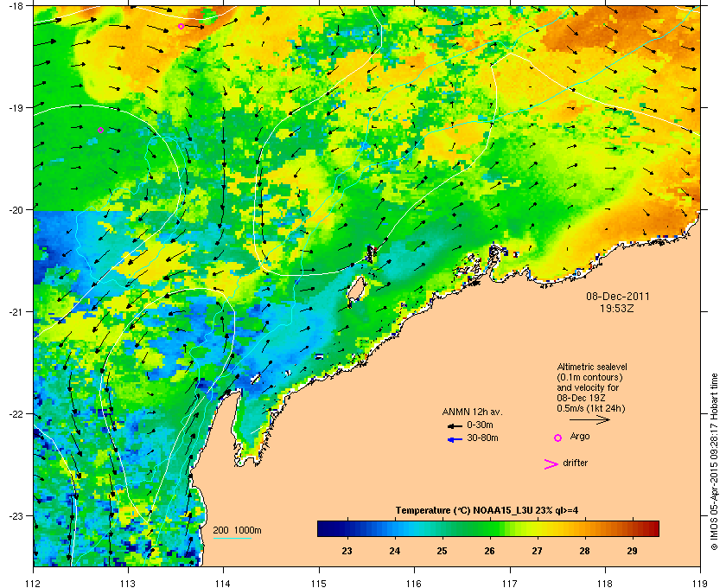Click the latitude axis label -22
The width and height of the screenshot is (726, 588).
click(x=17, y=414)
